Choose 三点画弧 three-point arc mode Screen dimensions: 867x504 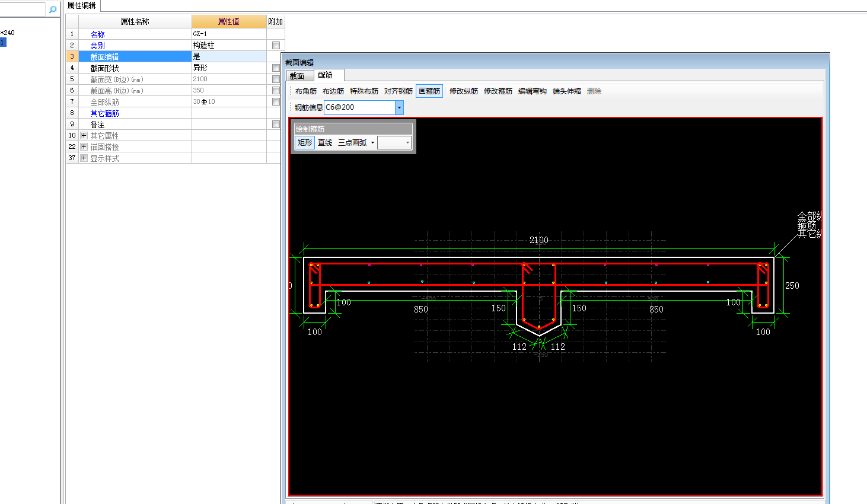(x=352, y=143)
